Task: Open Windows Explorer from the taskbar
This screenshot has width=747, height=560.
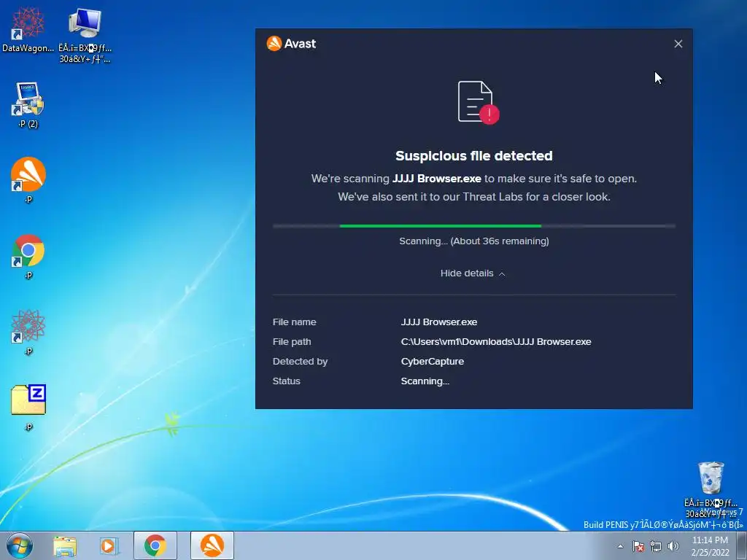Action: pyautogui.click(x=65, y=545)
